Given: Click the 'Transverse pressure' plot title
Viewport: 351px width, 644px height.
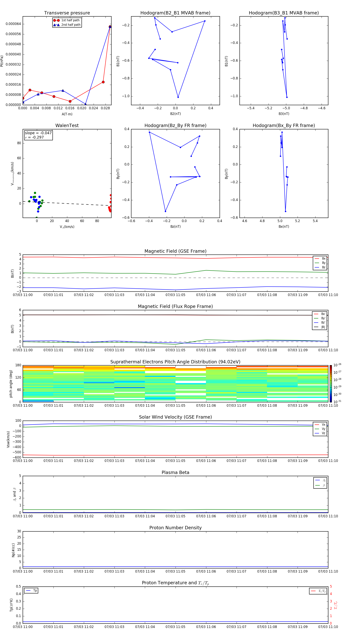Looking at the screenshot, I should click(x=67, y=13).
